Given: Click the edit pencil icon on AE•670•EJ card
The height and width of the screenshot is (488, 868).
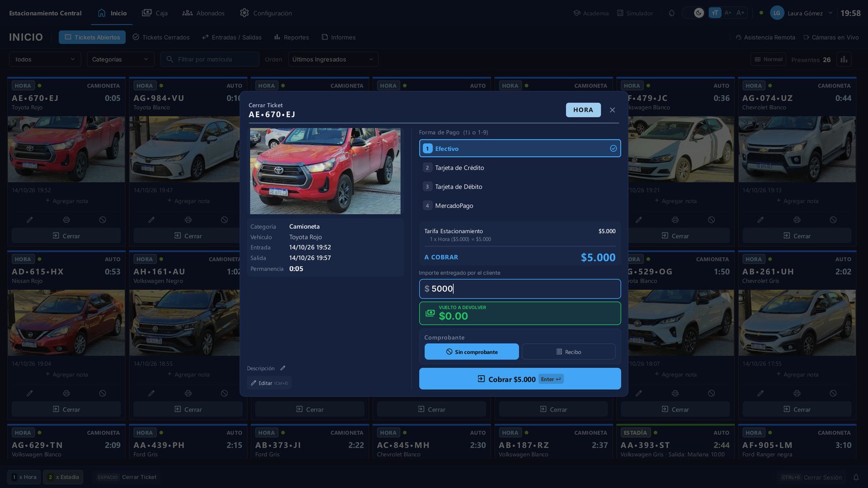Looking at the screenshot, I should point(30,220).
